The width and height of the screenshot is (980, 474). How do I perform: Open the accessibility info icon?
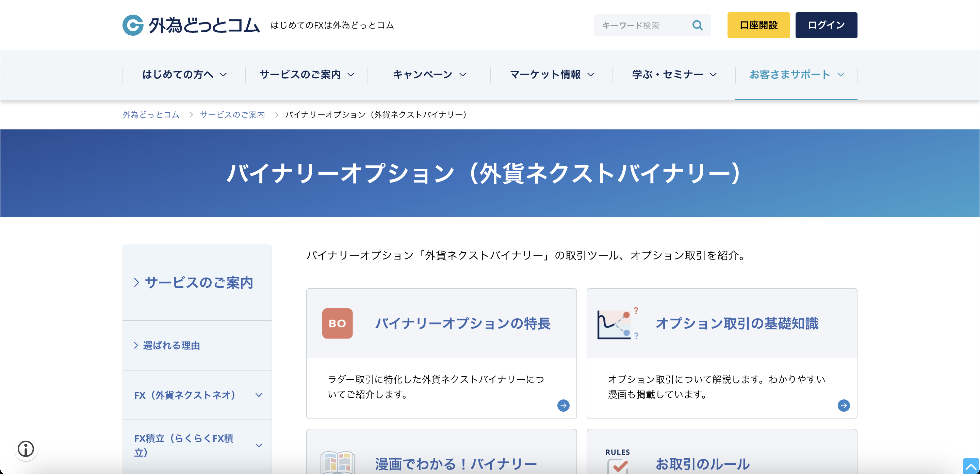click(26, 448)
